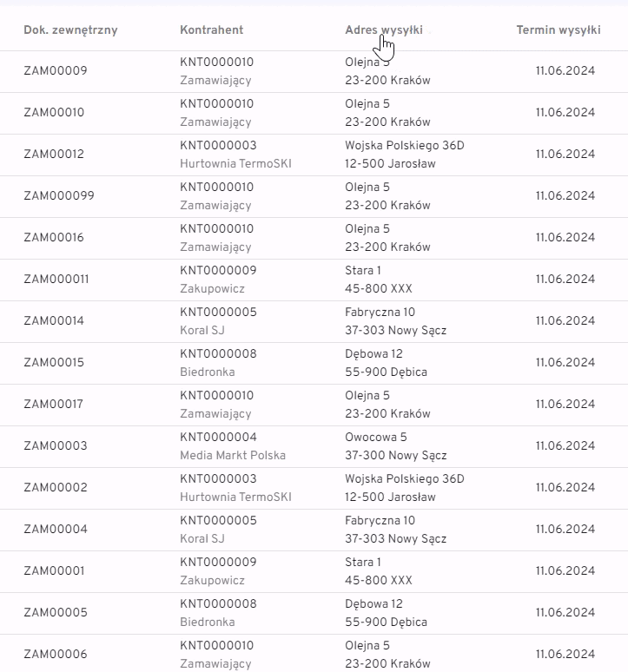Sort table by Adres wysyłki header
The image size is (628, 672).
click(x=384, y=30)
